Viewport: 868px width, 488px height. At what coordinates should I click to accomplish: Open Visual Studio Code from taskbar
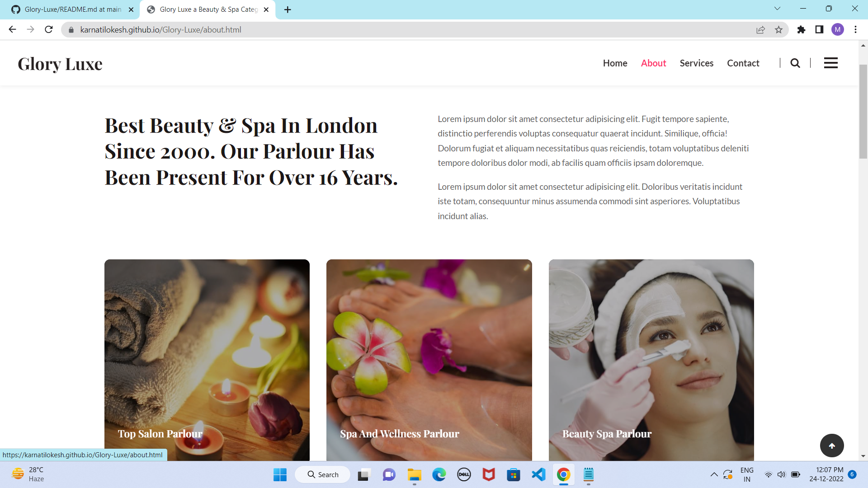538,474
